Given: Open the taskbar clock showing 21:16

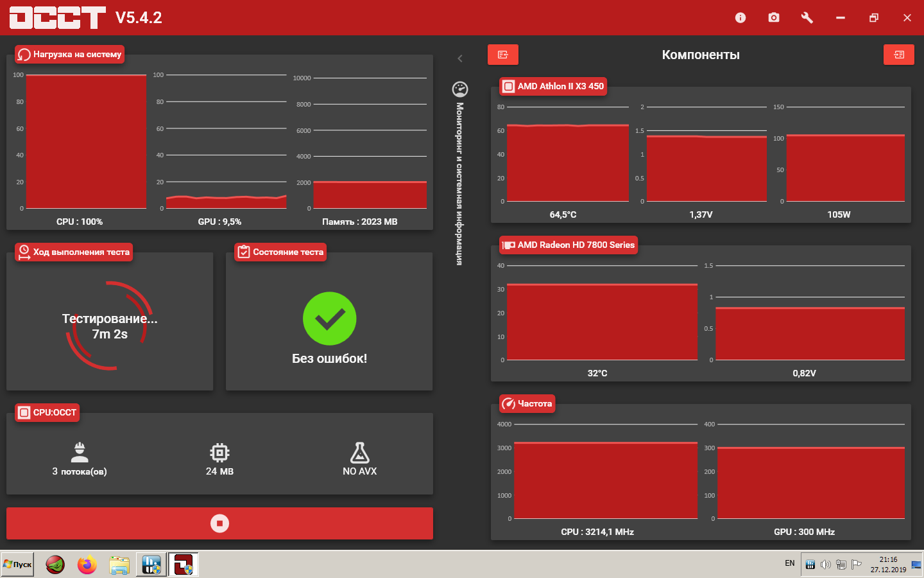Looking at the screenshot, I should 889,565.
